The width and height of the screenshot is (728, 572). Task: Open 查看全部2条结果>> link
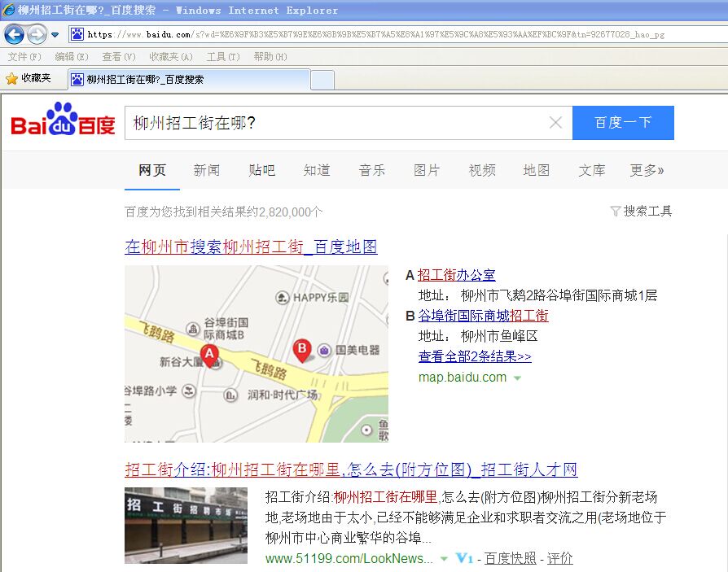coord(475,356)
